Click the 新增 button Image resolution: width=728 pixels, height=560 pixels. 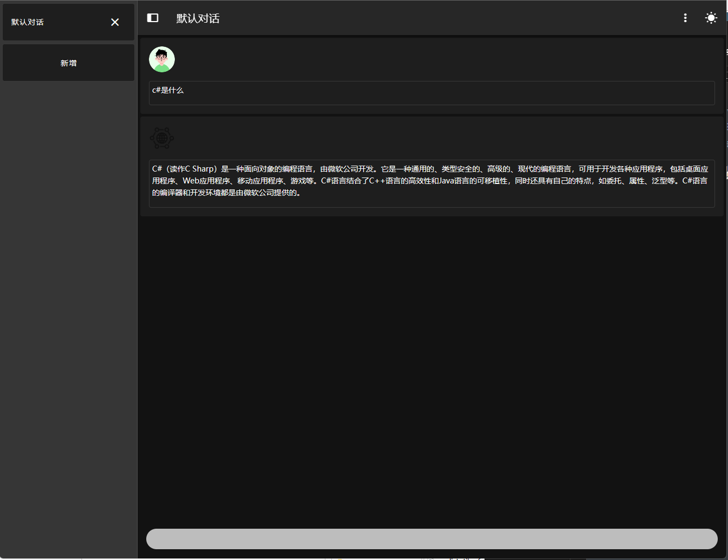(69, 63)
